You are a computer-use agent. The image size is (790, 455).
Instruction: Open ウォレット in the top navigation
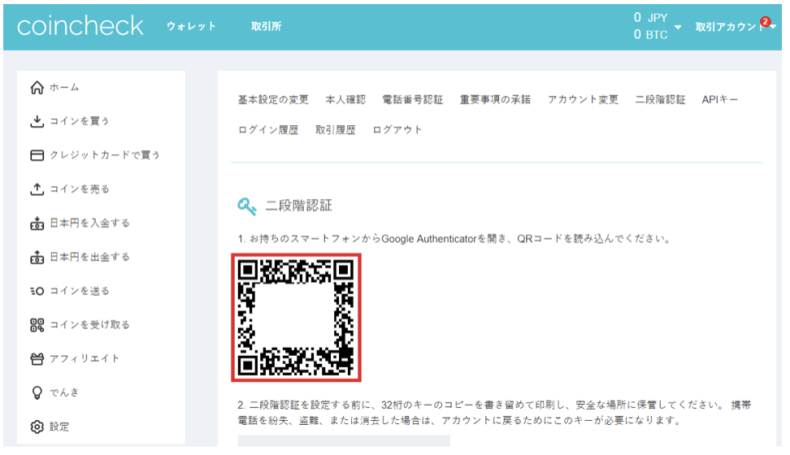[x=191, y=26]
